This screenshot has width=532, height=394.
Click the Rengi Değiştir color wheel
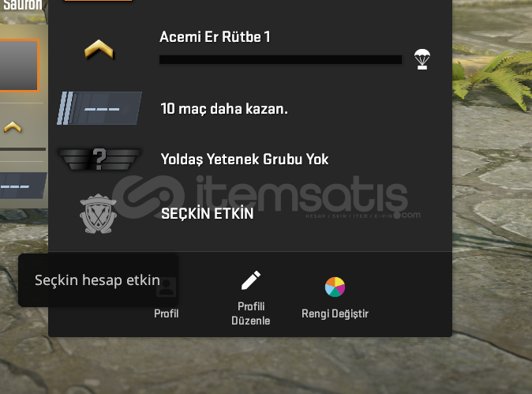pyautogui.click(x=335, y=287)
